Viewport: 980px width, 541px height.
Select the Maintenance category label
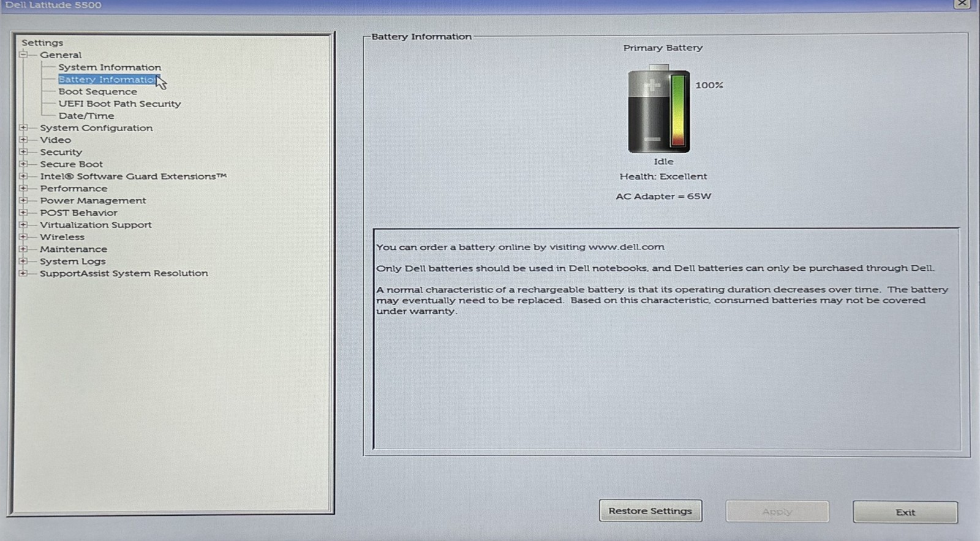pyautogui.click(x=73, y=249)
